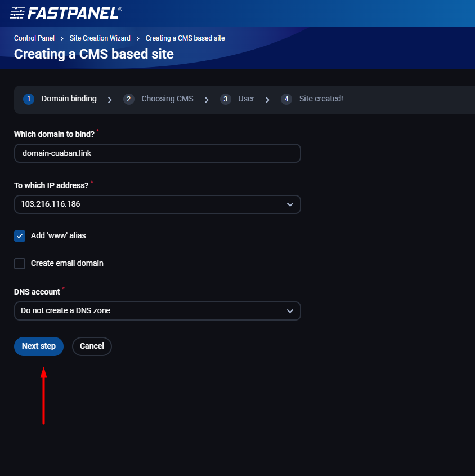The height and width of the screenshot is (476, 475).
Task: Click chevron arrow after Choosing CMS step
Action: [x=207, y=100]
